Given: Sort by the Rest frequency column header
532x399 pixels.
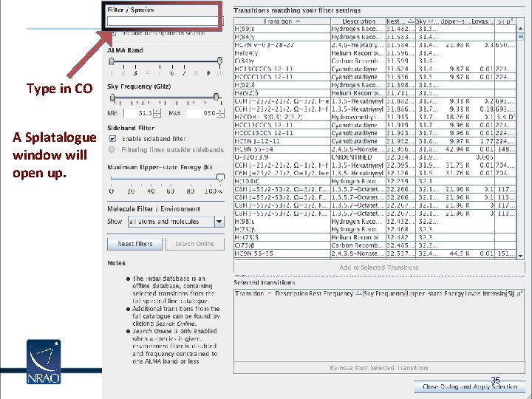Looking at the screenshot, I should point(400,21).
